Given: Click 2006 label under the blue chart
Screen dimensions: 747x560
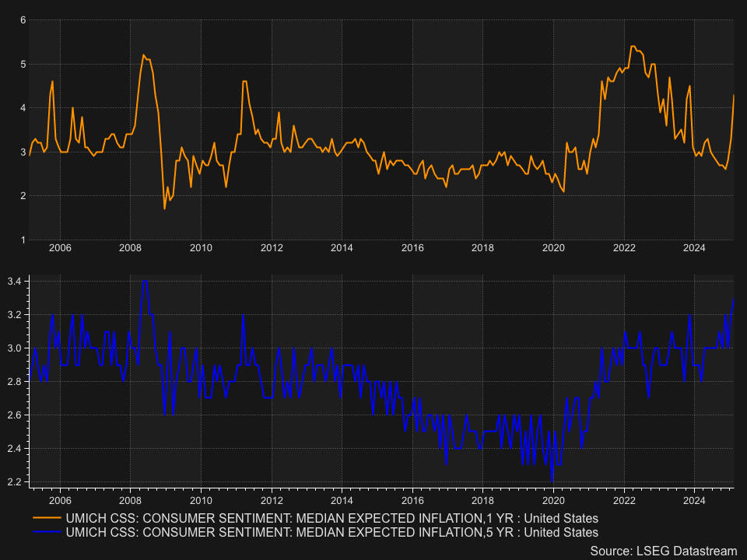Looking at the screenshot, I should tap(60, 500).
